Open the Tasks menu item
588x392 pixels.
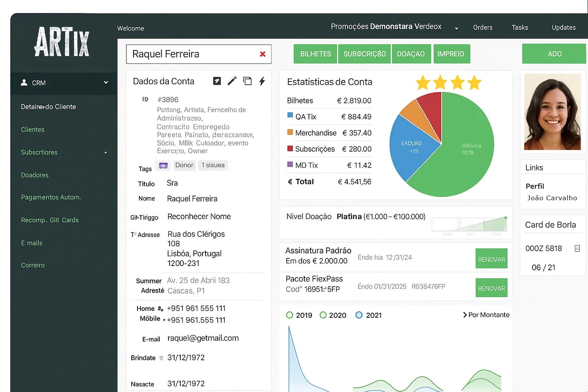pos(519,27)
